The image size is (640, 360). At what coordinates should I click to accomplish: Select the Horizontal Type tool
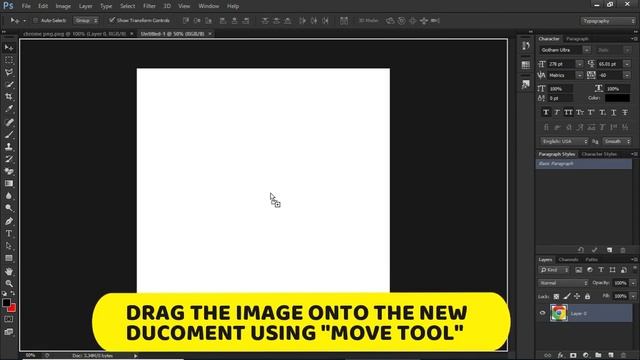pos(9,233)
